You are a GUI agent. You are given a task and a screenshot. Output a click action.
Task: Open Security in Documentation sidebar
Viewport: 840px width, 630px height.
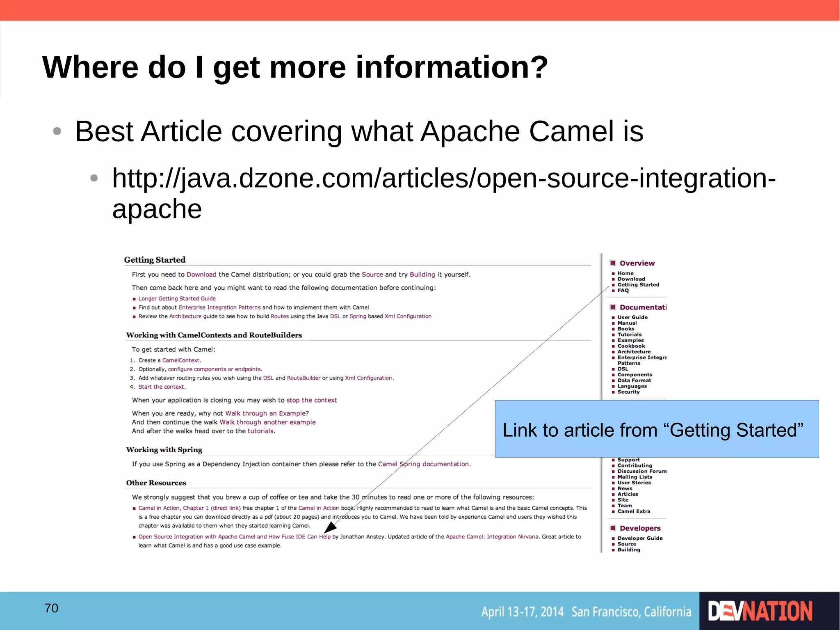[628, 392]
